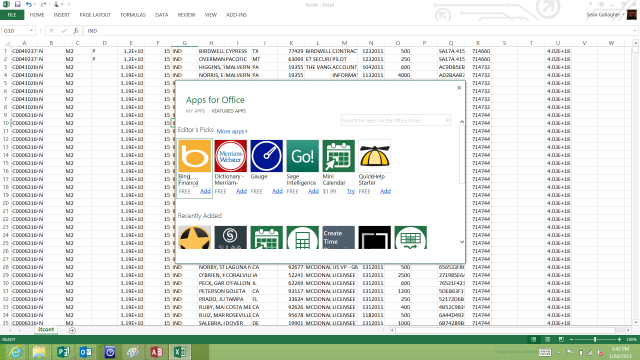The image size is (640, 360).
Task: Open the FILE tab
Action: [x=12, y=15]
